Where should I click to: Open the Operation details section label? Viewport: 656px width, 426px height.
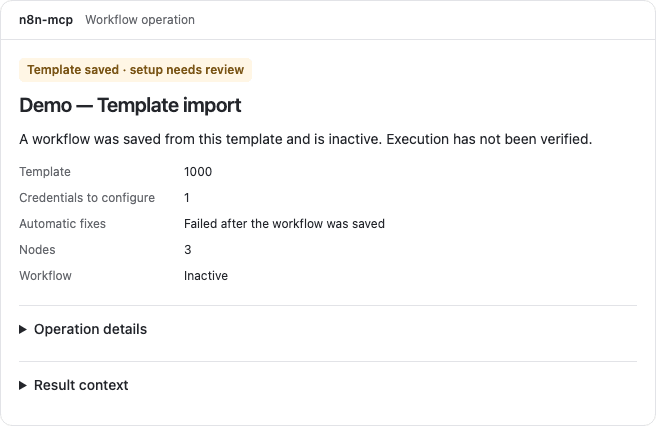[x=90, y=329]
